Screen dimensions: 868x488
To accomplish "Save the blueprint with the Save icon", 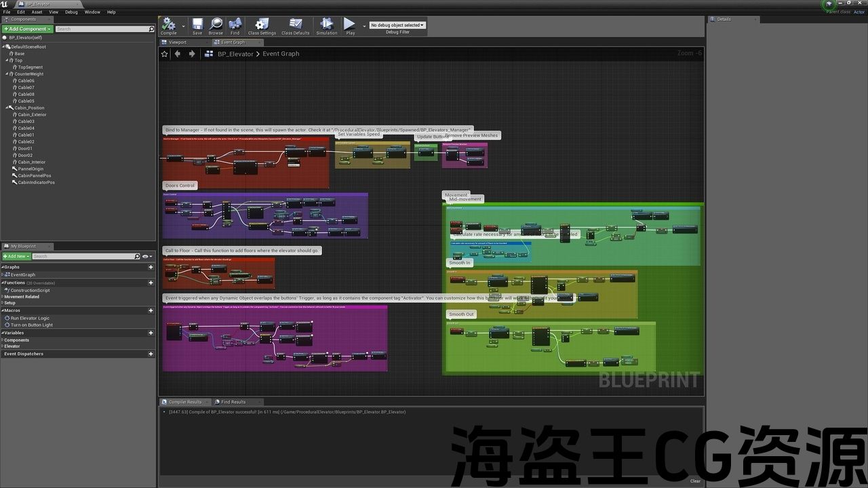I will point(197,25).
